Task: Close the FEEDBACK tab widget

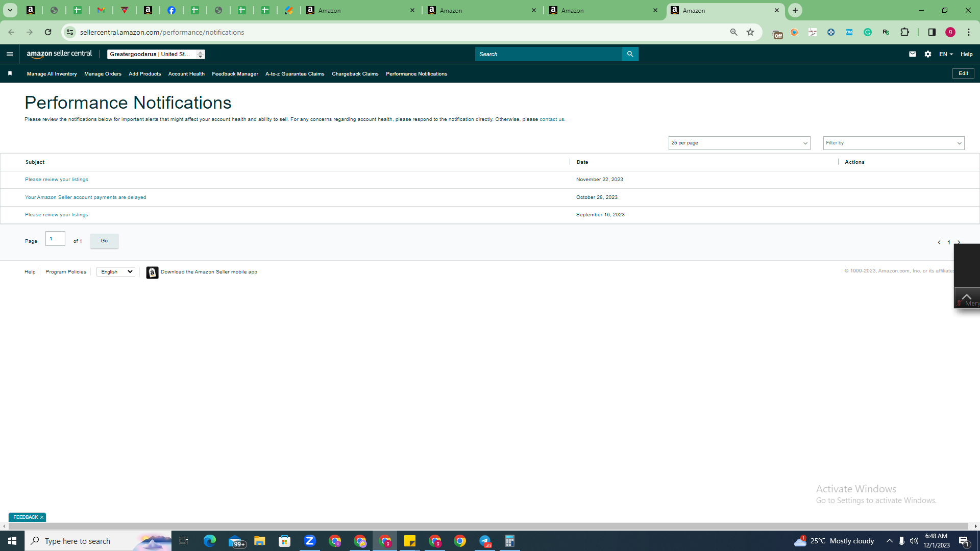Action: [42, 517]
